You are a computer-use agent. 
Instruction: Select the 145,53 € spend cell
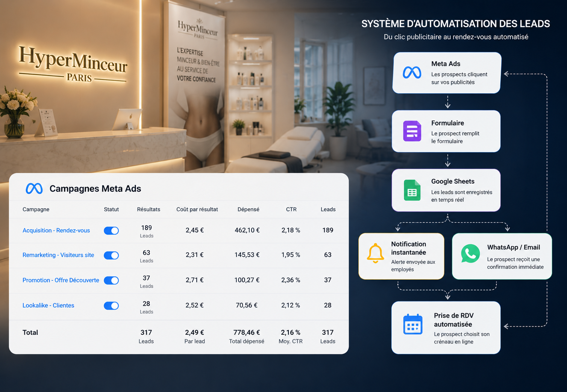click(247, 255)
